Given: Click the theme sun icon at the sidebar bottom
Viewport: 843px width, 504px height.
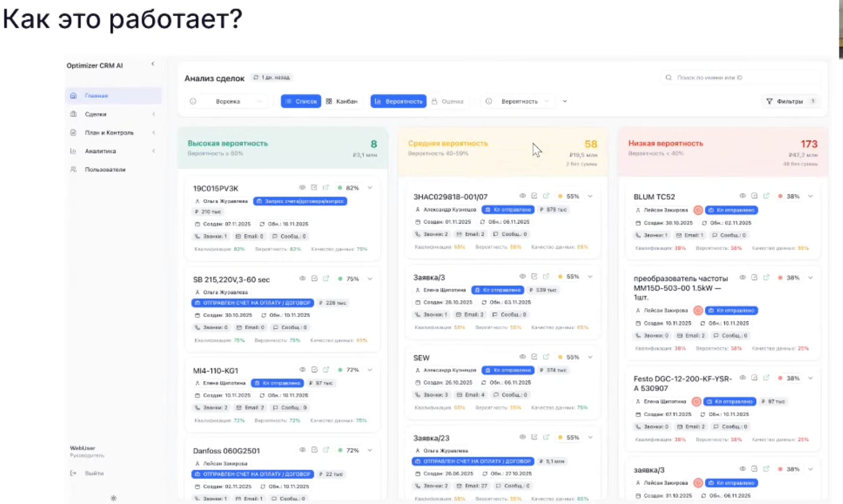Looking at the screenshot, I should click(x=114, y=498).
